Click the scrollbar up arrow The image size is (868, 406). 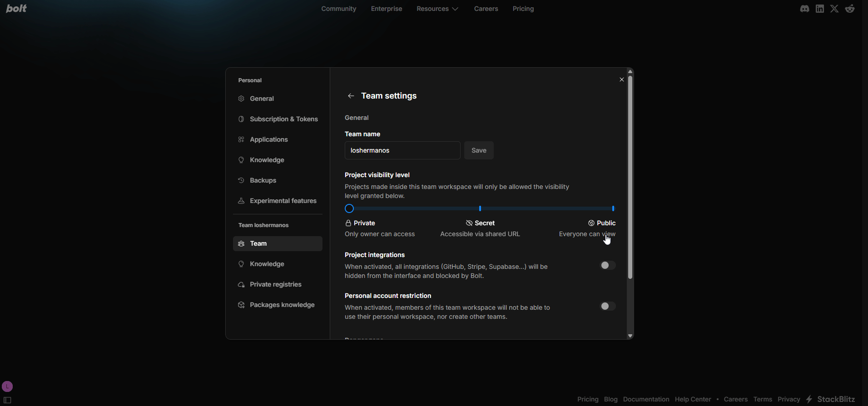[630, 71]
